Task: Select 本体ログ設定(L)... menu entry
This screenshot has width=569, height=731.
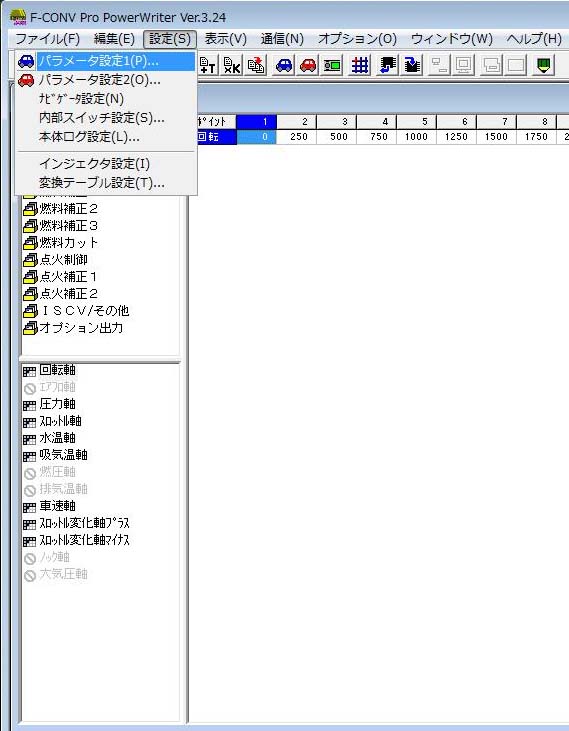Action: click(106, 137)
